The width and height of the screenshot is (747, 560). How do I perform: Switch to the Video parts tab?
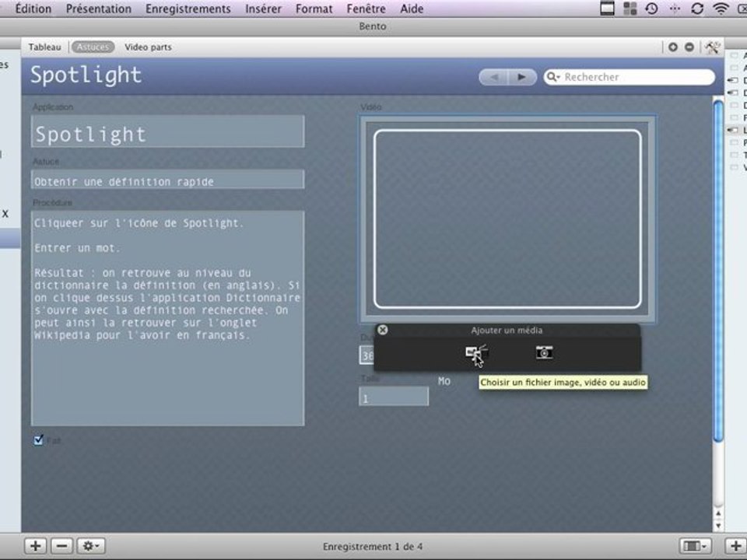148,47
